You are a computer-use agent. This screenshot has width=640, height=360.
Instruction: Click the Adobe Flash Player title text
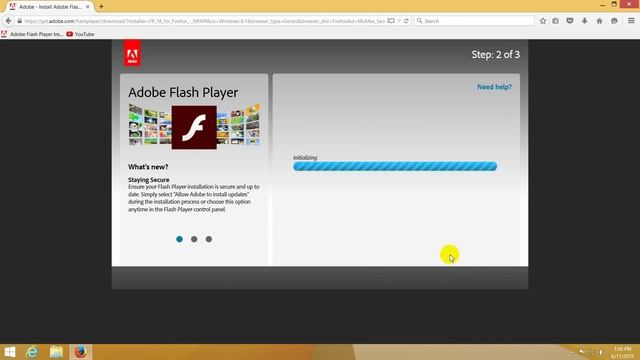pyautogui.click(x=183, y=93)
